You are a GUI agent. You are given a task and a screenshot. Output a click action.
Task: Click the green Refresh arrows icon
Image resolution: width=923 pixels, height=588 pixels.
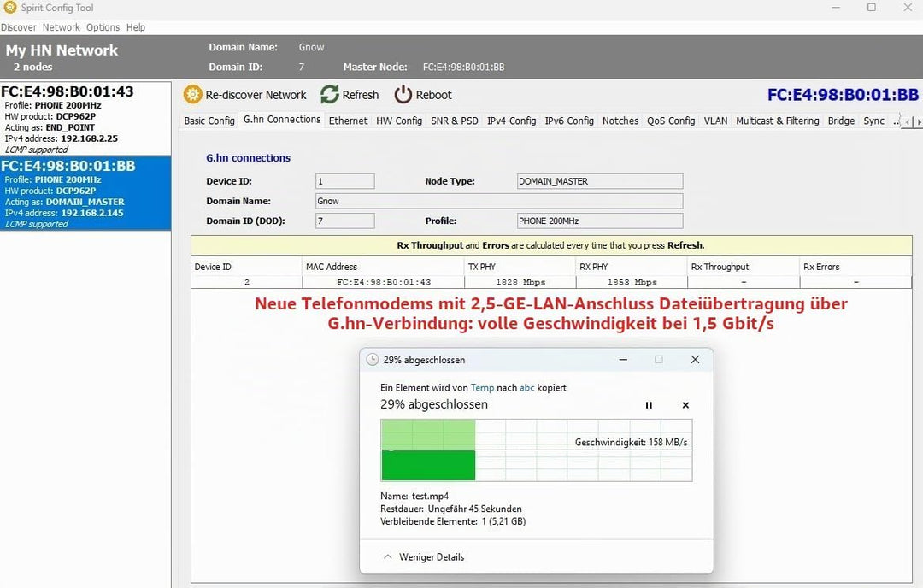point(330,94)
